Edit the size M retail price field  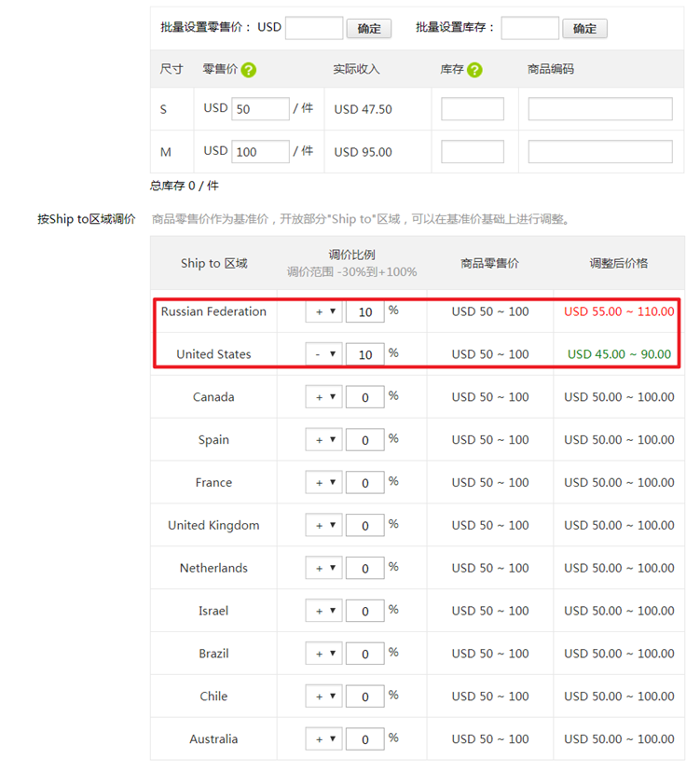(260, 152)
